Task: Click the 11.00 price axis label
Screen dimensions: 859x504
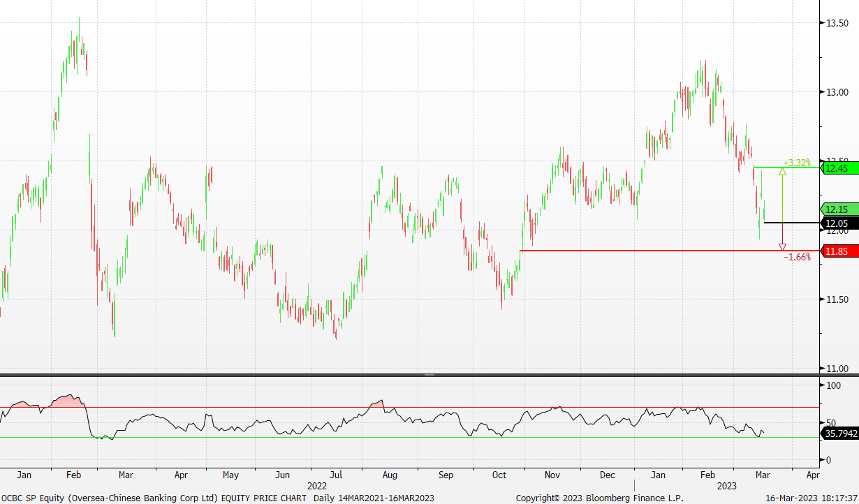Action: coord(837,369)
